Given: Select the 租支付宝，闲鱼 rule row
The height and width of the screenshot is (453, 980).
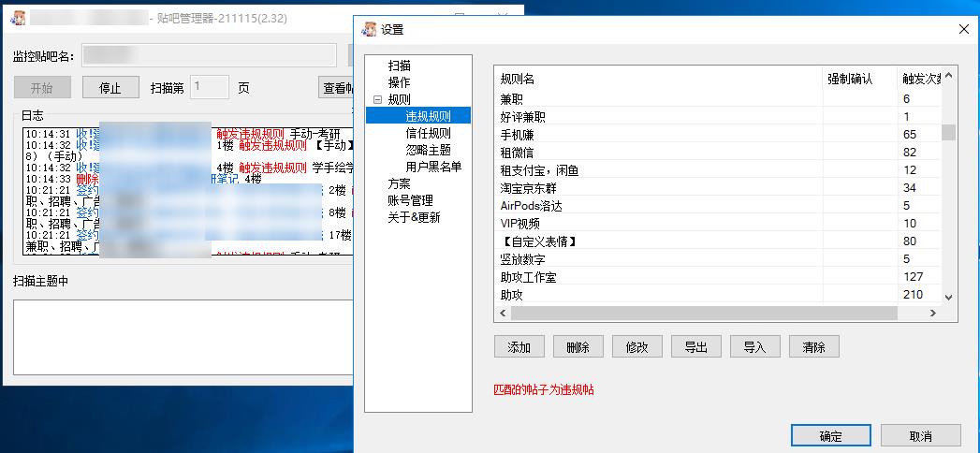Looking at the screenshot, I should 718,170.
